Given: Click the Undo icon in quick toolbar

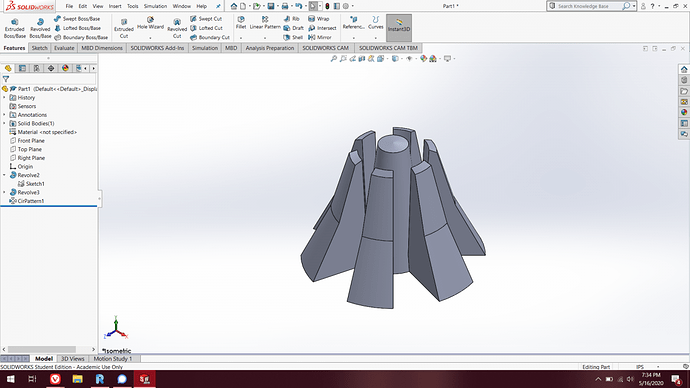Looking at the screenshot, I should (299, 6).
